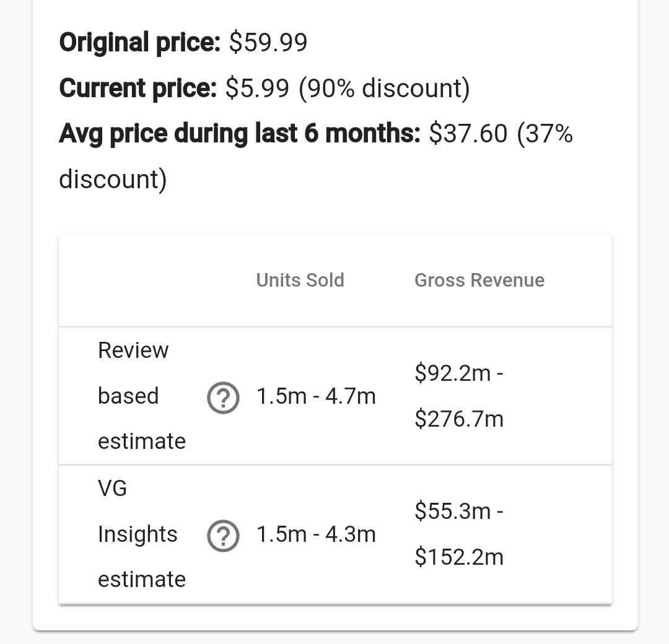The image size is (669, 644).
Task: Click the $276.7m upper revenue figure
Action: coord(459,419)
